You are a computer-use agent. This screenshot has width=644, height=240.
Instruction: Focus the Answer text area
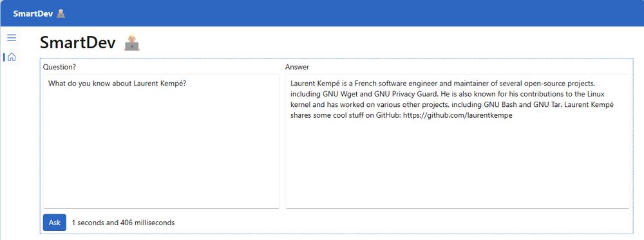coord(457,141)
